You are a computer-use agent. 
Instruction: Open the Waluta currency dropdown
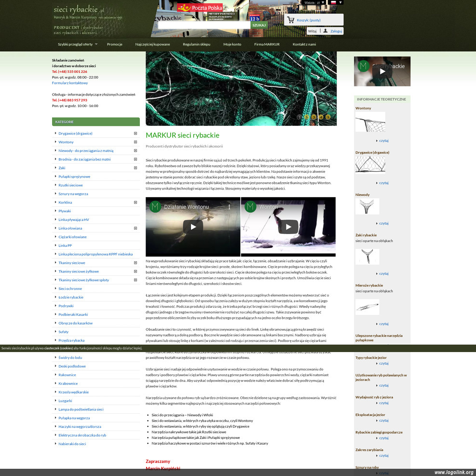314,2
